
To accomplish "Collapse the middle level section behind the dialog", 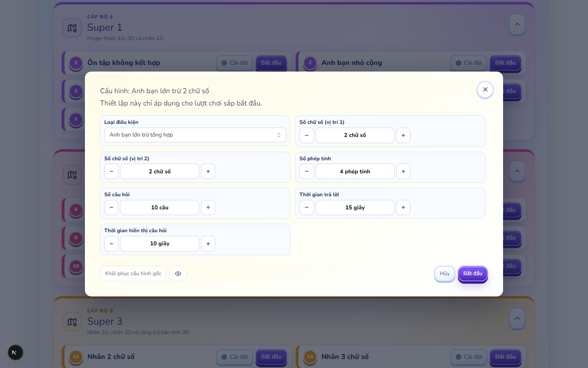I will (x=517, y=171).
